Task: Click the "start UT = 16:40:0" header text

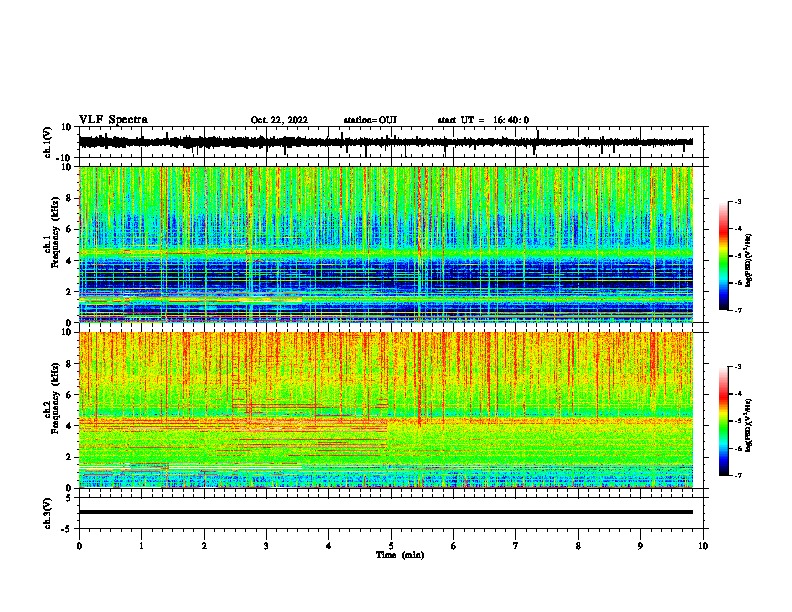Action: 483,120
